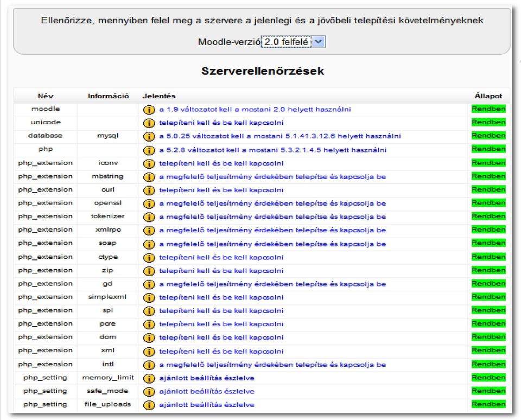This screenshot has width=521, height=420.
Task: Click the info icon in the xmlrpc row
Action: [149, 230]
